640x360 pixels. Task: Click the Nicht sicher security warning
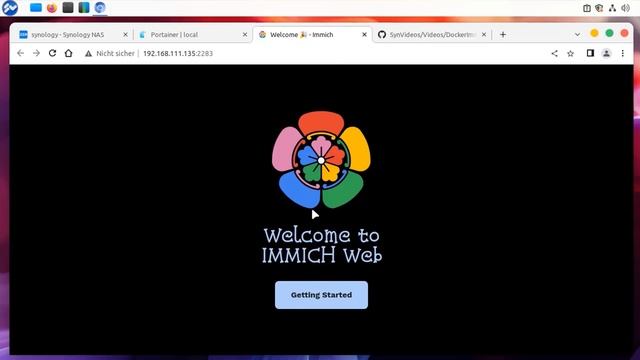pos(109,53)
